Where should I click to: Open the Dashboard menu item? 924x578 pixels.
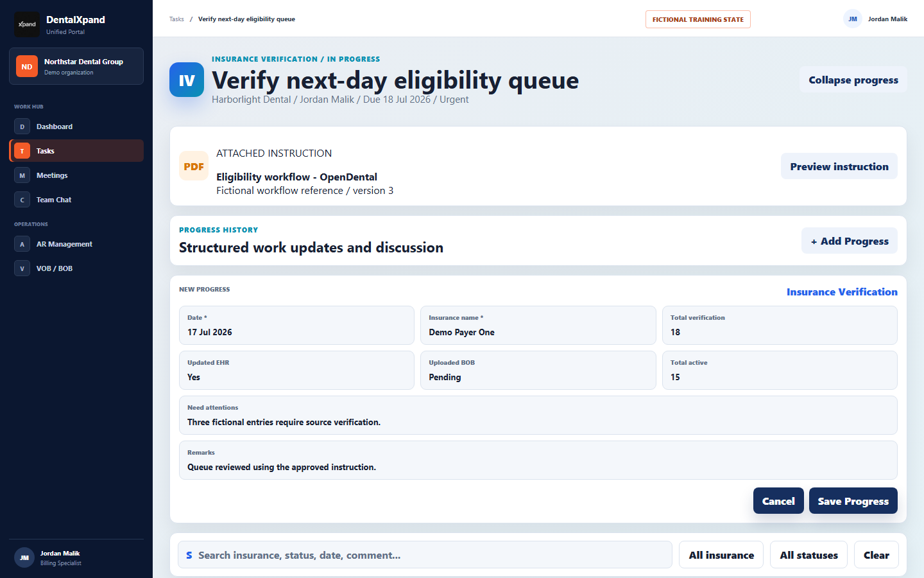76,127
